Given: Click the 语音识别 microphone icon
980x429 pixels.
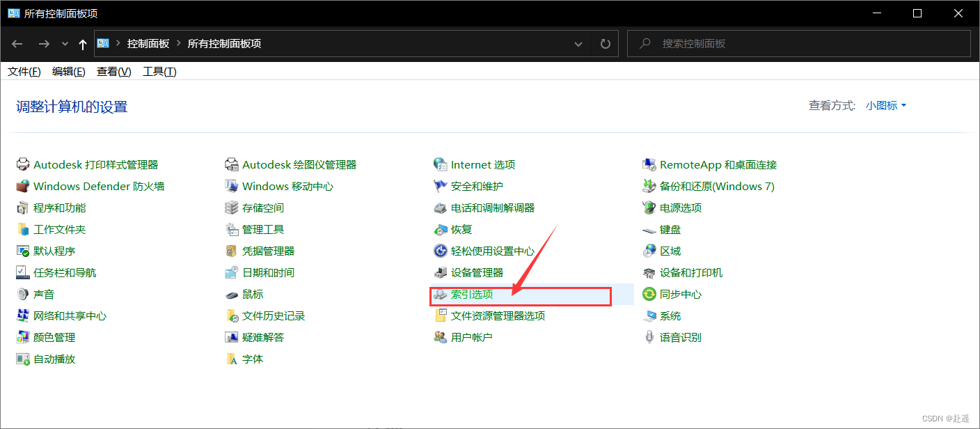Looking at the screenshot, I should pyautogui.click(x=649, y=338).
